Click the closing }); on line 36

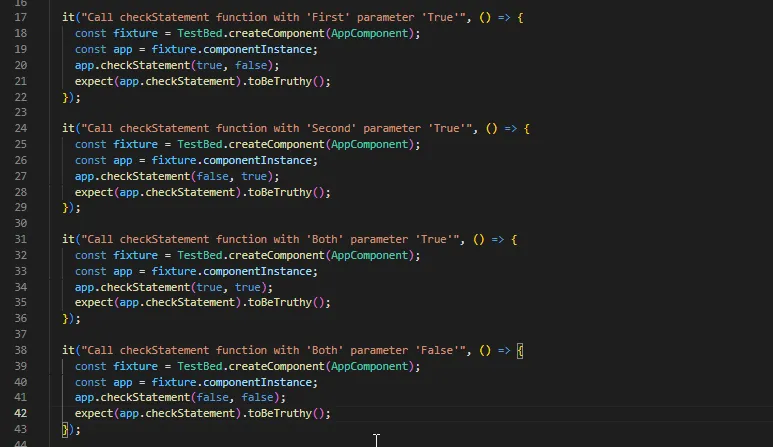71,318
